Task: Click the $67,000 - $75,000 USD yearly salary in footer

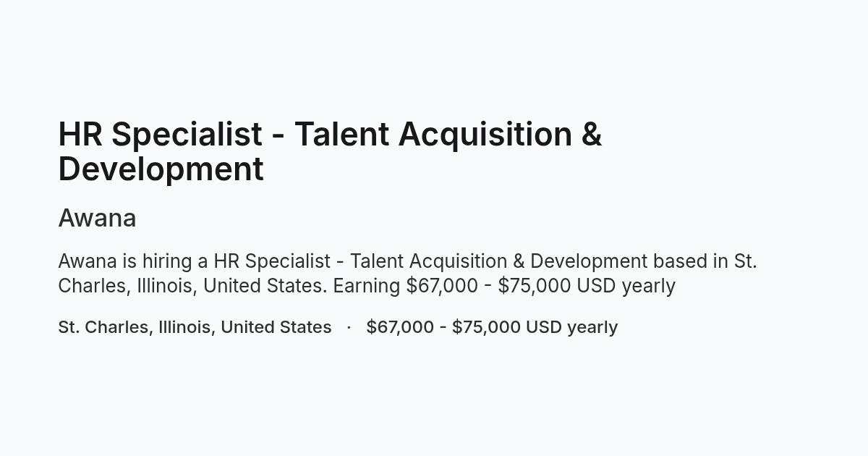Action: [x=492, y=327]
